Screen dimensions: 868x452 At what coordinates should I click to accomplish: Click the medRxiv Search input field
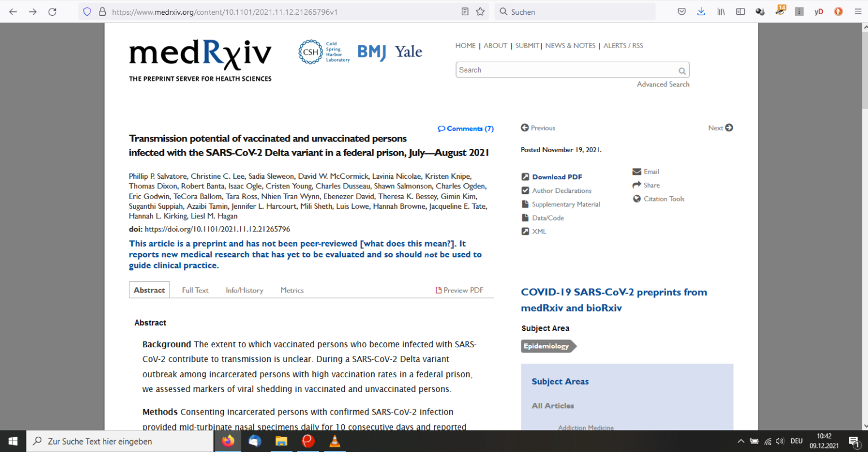[x=565, y=70]
